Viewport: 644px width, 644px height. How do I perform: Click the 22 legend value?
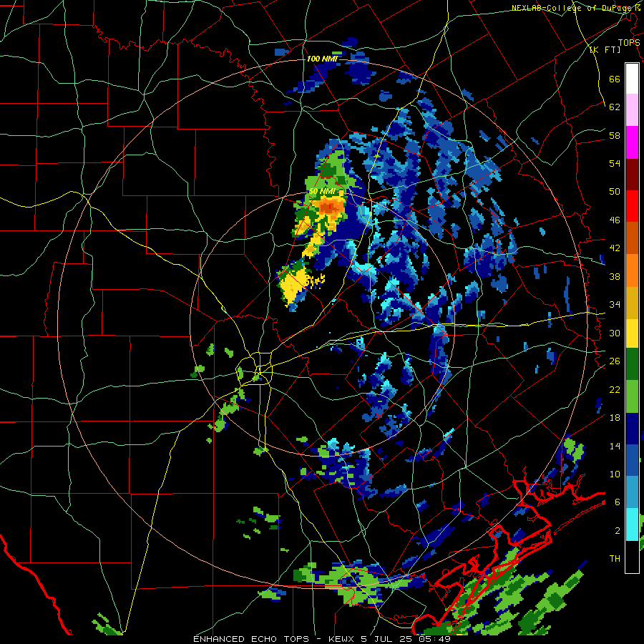click(615, 389)
